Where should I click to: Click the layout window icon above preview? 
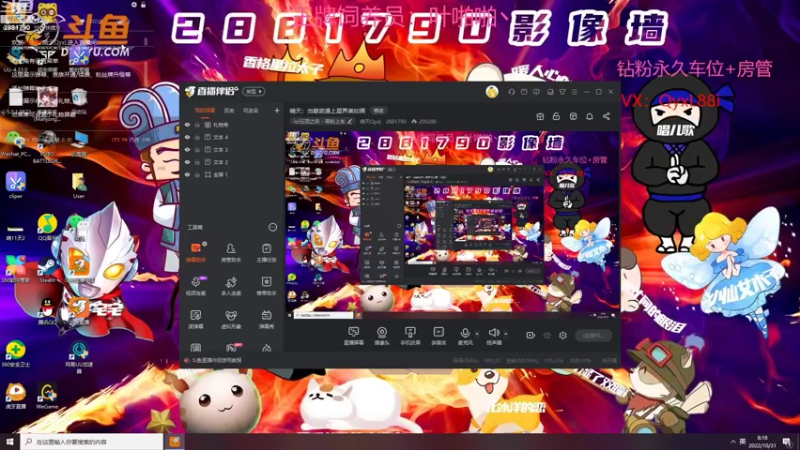[x=573, y=116]
